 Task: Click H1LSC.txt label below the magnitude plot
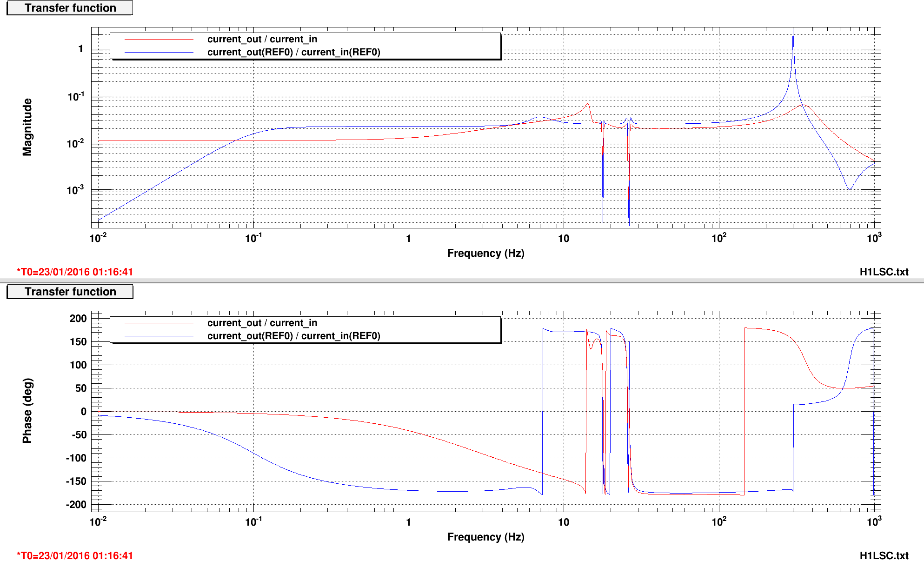[x=884, y=272]
